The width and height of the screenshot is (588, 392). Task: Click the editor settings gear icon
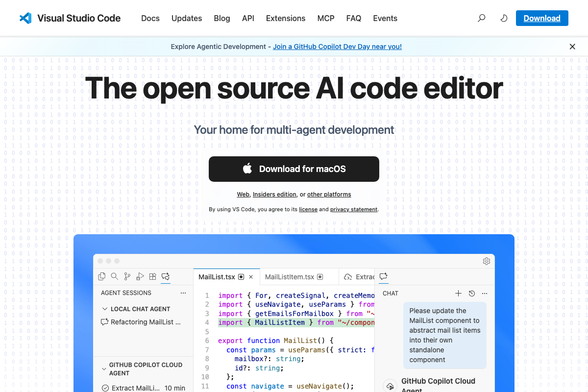[x=487, y=261]
